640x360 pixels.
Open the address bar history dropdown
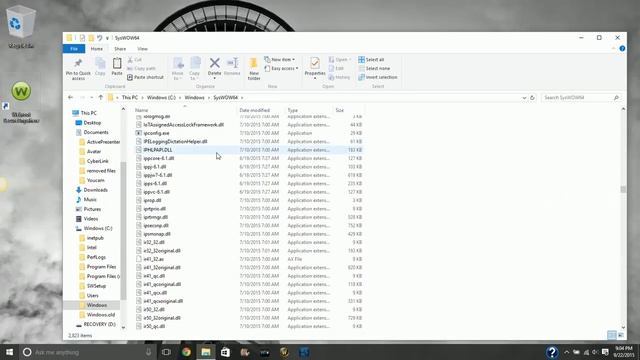tap(524, 98)
